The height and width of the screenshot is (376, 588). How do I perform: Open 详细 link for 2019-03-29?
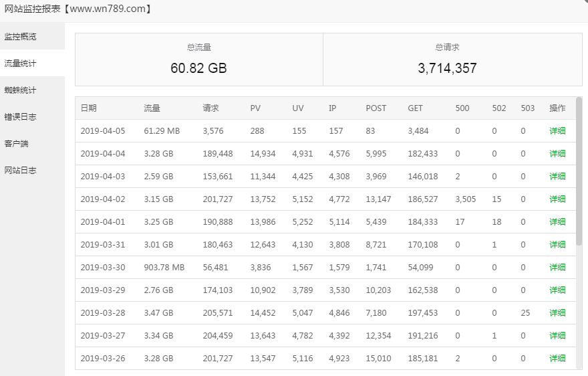(x=557, y=290)
